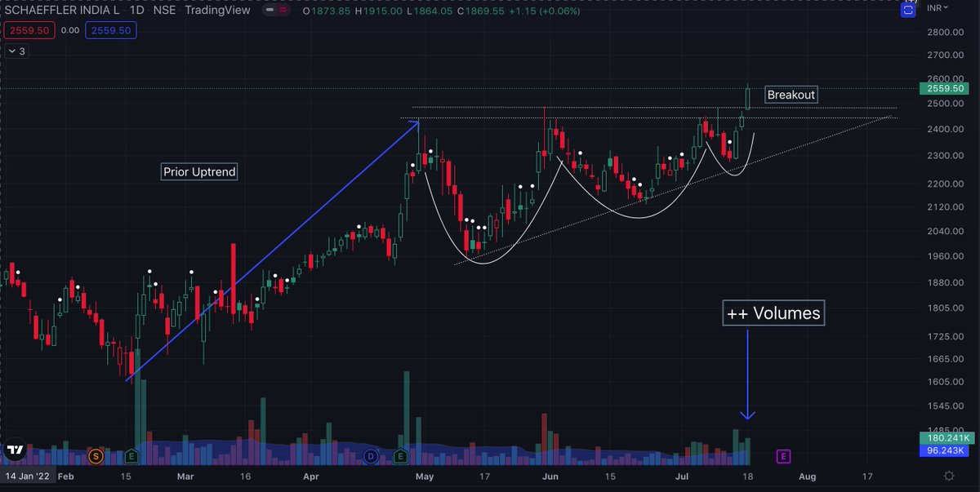The height and width of the screenshot is (492, 980).
Task: Expand the collapsed indicators legend showing 3
Action: (x=17, y=51)
